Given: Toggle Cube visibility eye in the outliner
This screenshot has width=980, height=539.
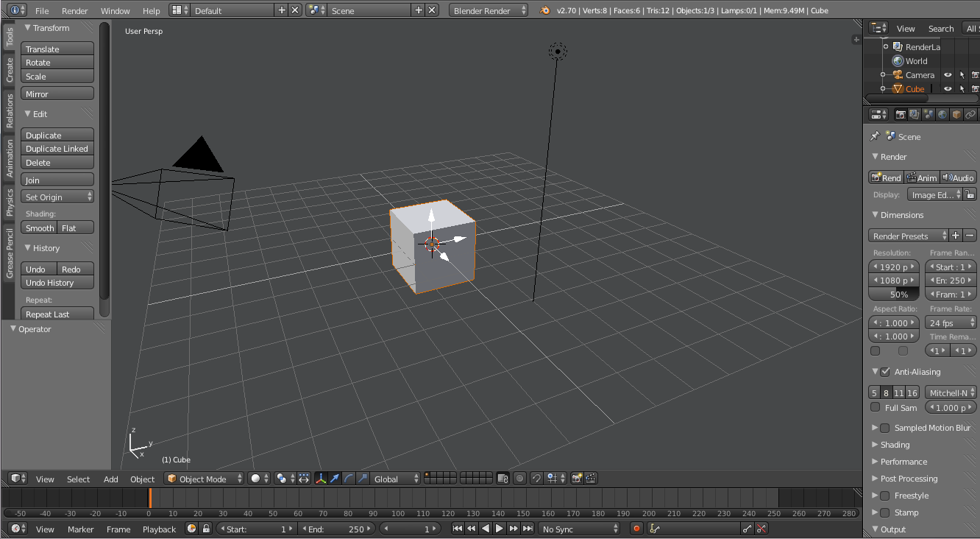Looking at the screenshot, I should (x=948, y=89).
